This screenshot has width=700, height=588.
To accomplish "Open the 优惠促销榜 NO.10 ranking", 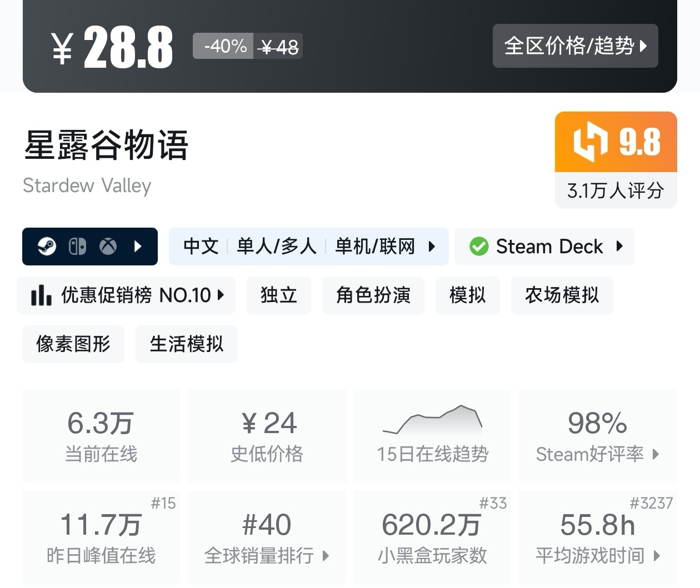I will pyautogui.click(x=127, y=295).
